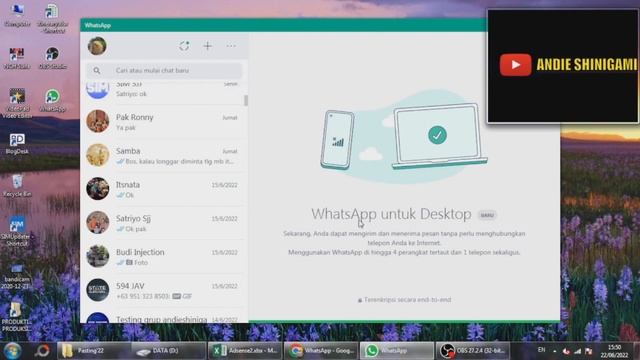Switch to WhatsApp - Google Chrome taskbar button
The width and height of the screenshot is (640, 360).
[321, 351]
